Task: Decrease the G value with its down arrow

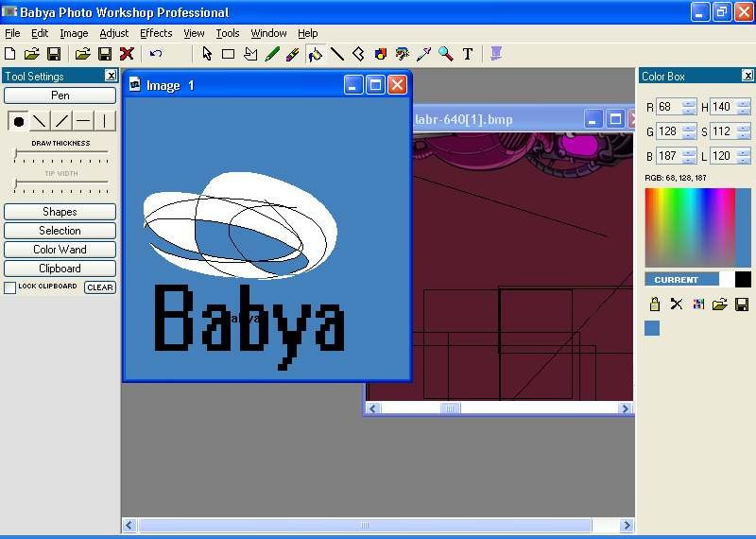Action: tap(690, 135)
